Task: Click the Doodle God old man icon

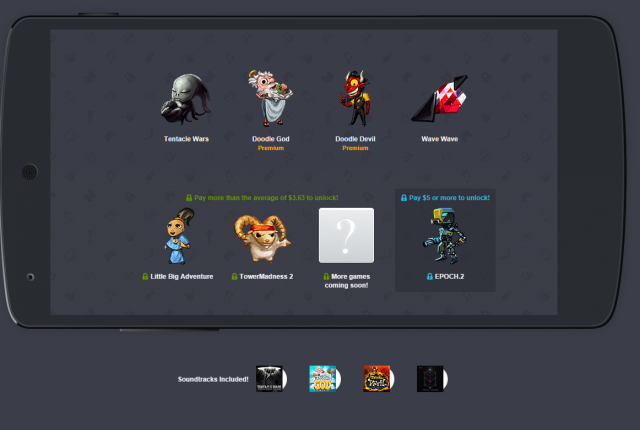Action: click(270, 98)
